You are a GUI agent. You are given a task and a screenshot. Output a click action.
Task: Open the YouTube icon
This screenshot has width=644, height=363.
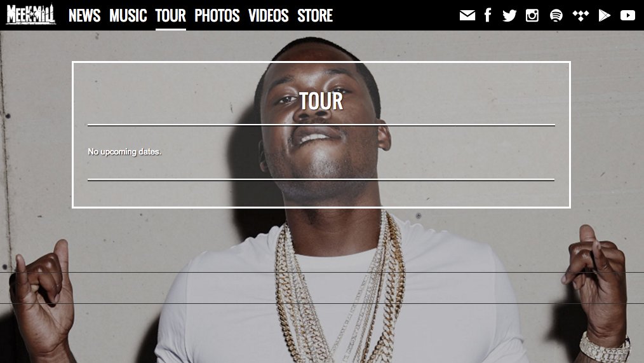627,16
